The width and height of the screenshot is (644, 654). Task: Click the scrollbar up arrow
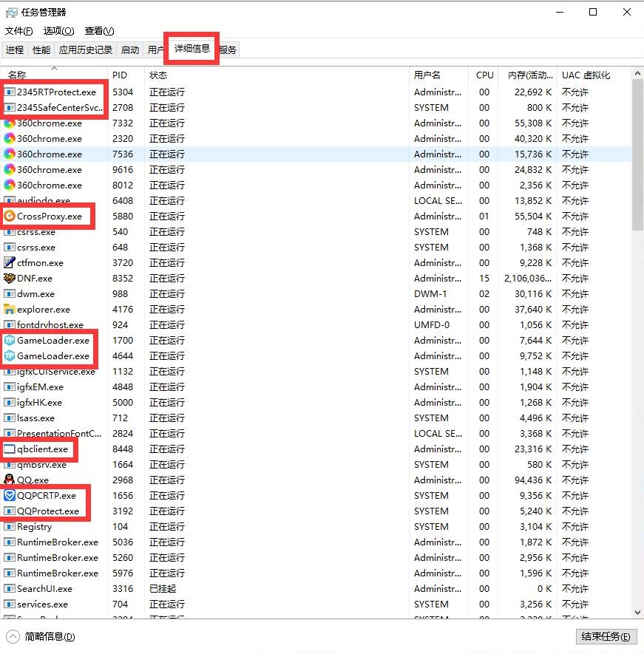click(637, 73)
